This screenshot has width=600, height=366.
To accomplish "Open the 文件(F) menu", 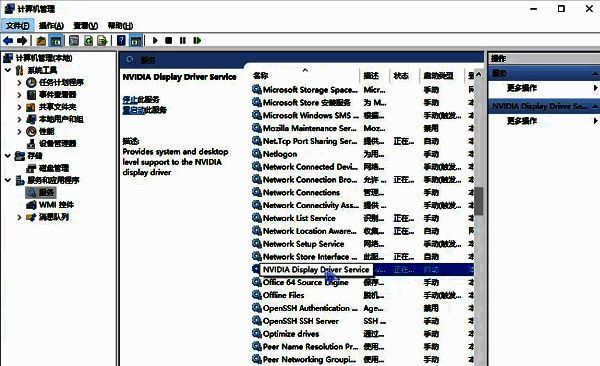I will (18, 26).
